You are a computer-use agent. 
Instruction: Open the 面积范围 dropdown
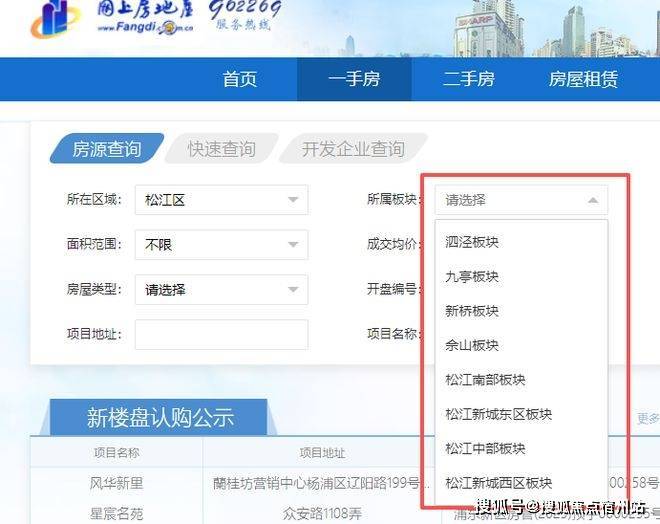pyautogui.click(x=221, y=245)
